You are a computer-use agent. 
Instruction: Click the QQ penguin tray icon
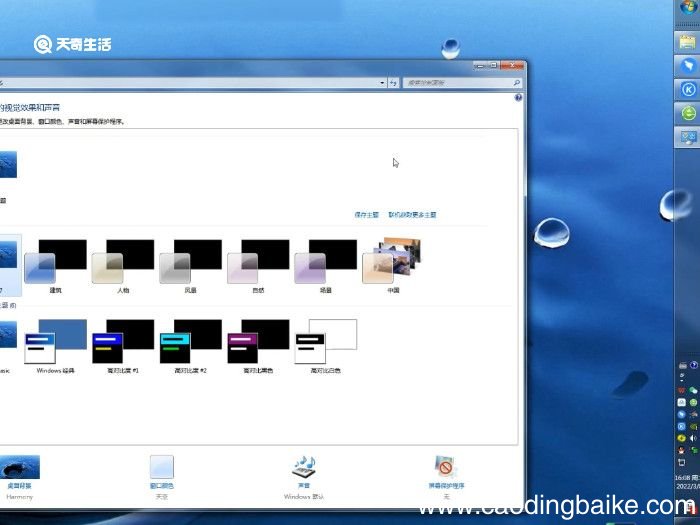(x=682, y=450)
